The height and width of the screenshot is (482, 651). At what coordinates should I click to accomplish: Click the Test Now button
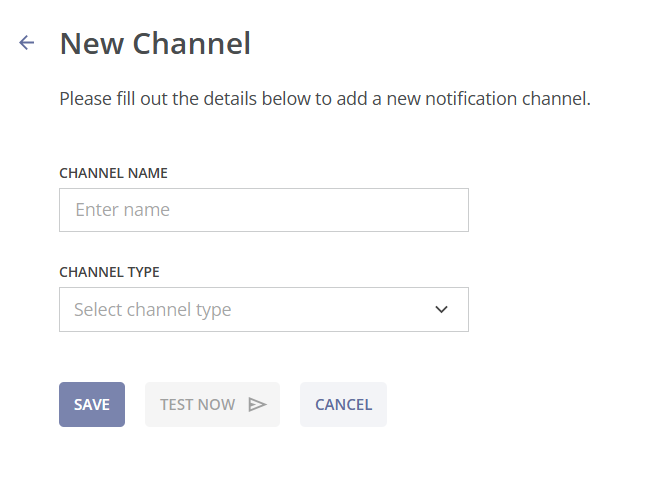(212, 404)
